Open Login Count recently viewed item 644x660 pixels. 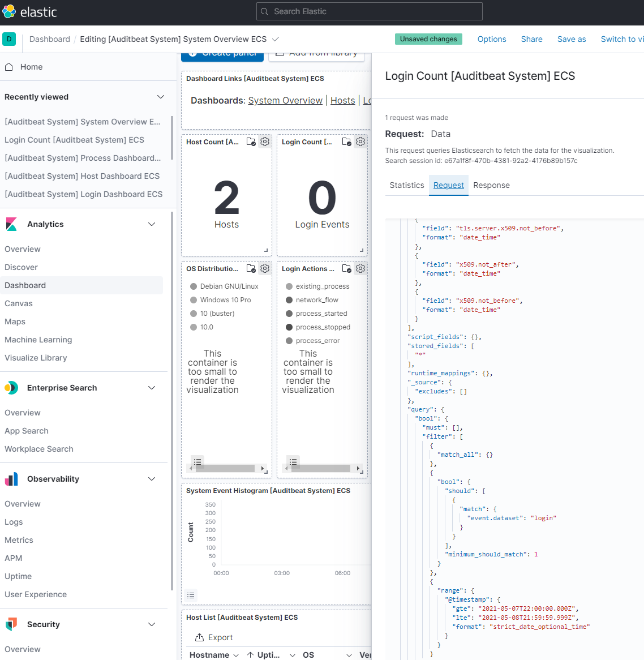tap(74, 140)
